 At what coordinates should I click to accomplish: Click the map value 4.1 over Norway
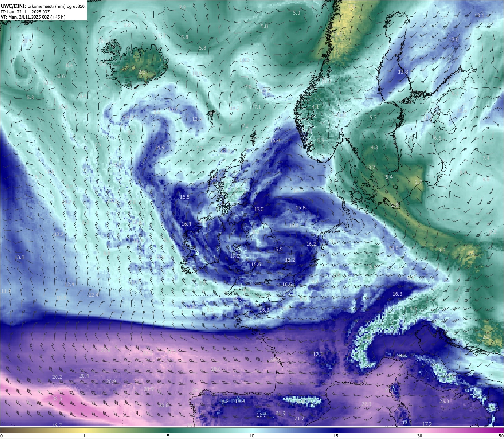point(315,107)
